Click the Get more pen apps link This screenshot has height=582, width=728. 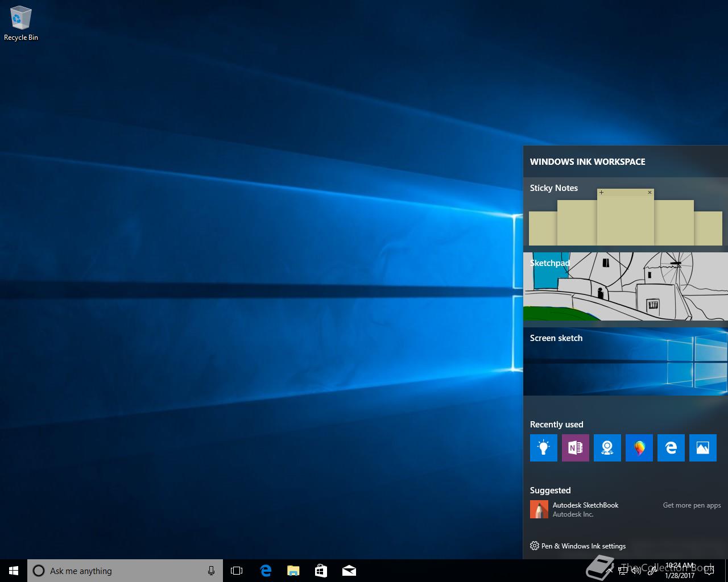coord(692,505)
